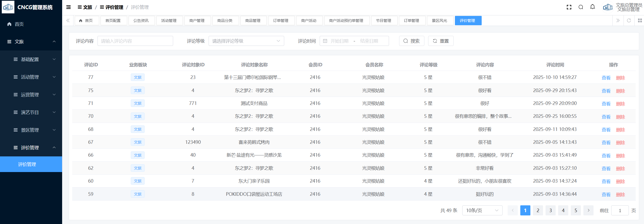This screenshot has width=644, height=224.
Task: Click the sidebar collapse hamburger icon
Action: (68, 7)
